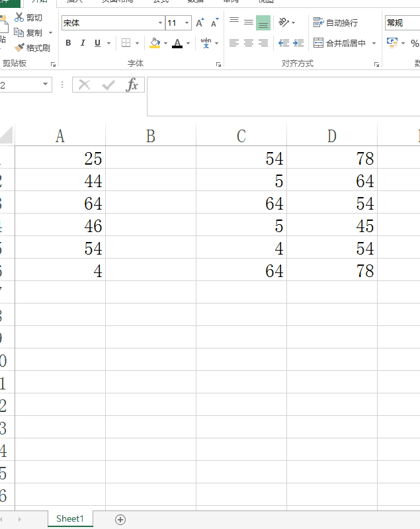Toggle underline formatting
The height and width of the screenshot is (529, 420).
pyautogui.click(x=97, y=43)
